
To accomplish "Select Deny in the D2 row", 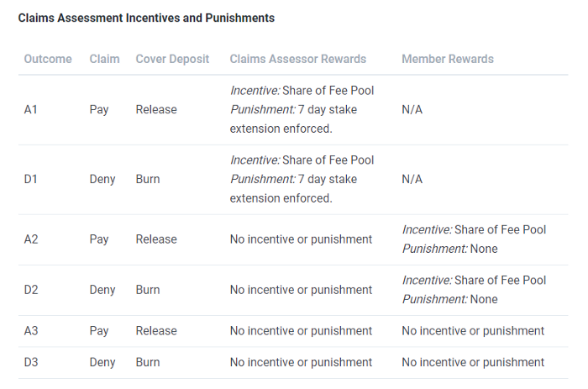I will pos(102,290).
